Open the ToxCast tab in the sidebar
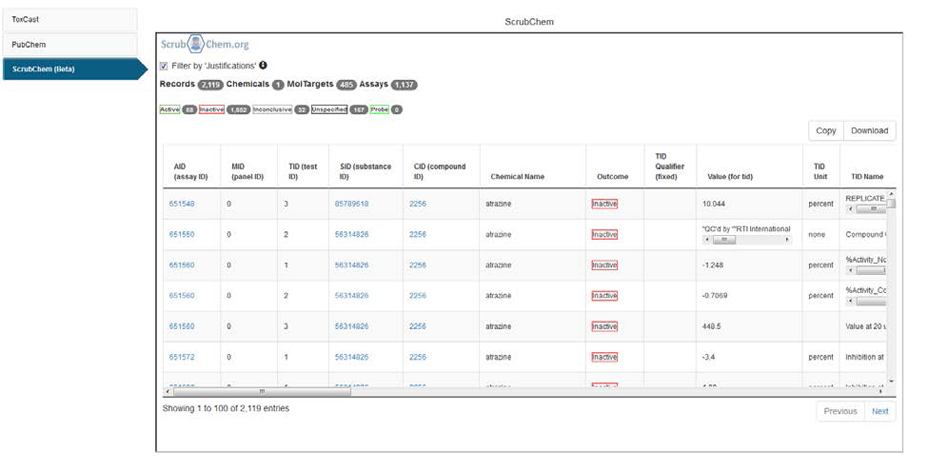Viewport: 928px width, 471px height. 70,20
